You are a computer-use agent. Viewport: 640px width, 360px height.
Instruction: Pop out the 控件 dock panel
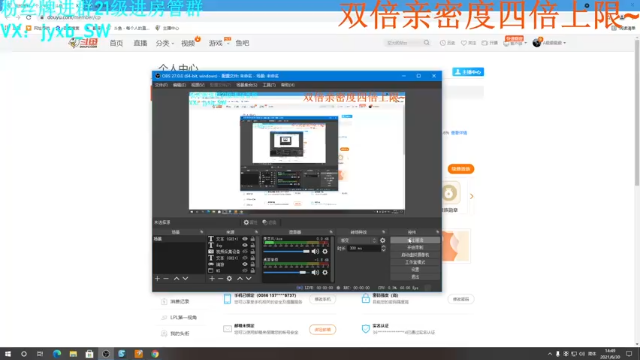click(438, 232)
